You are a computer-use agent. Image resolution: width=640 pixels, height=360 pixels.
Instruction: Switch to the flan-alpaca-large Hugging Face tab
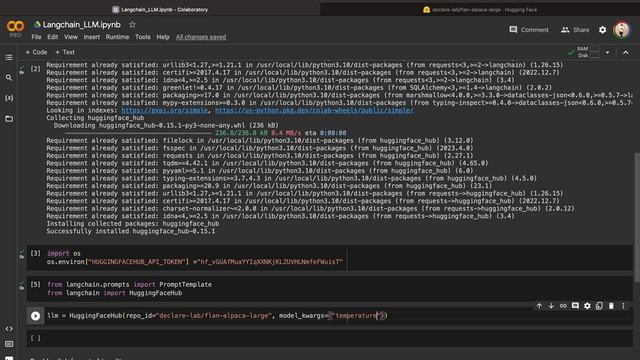[x=480, y=9]
